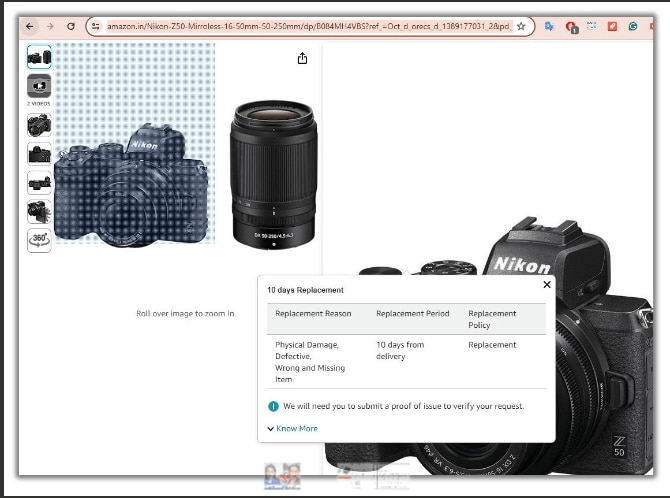
Task: Click the site info icon in address bar
Action: [x=96, y=26]
